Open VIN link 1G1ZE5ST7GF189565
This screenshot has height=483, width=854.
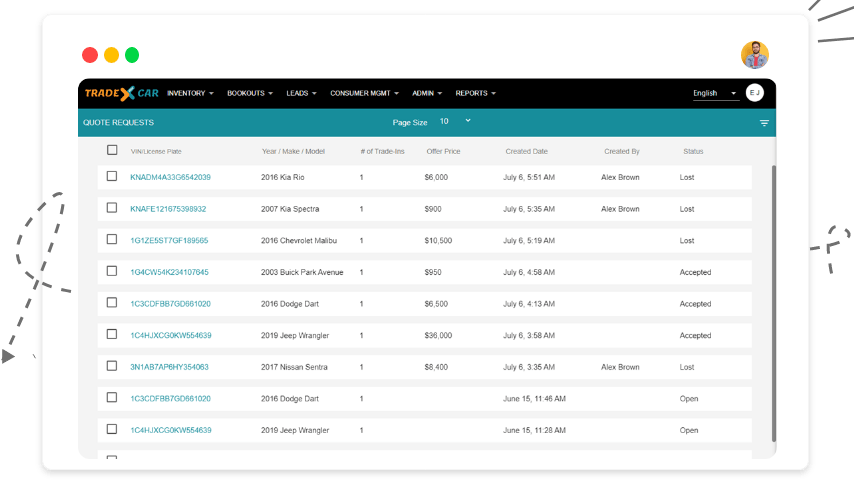[169, 241]
